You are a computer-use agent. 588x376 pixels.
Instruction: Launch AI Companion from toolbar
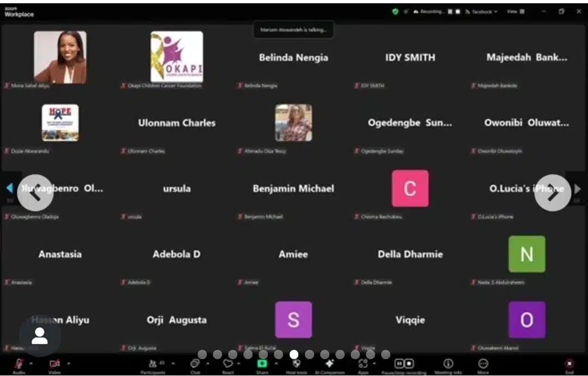[x=329, y=363]
